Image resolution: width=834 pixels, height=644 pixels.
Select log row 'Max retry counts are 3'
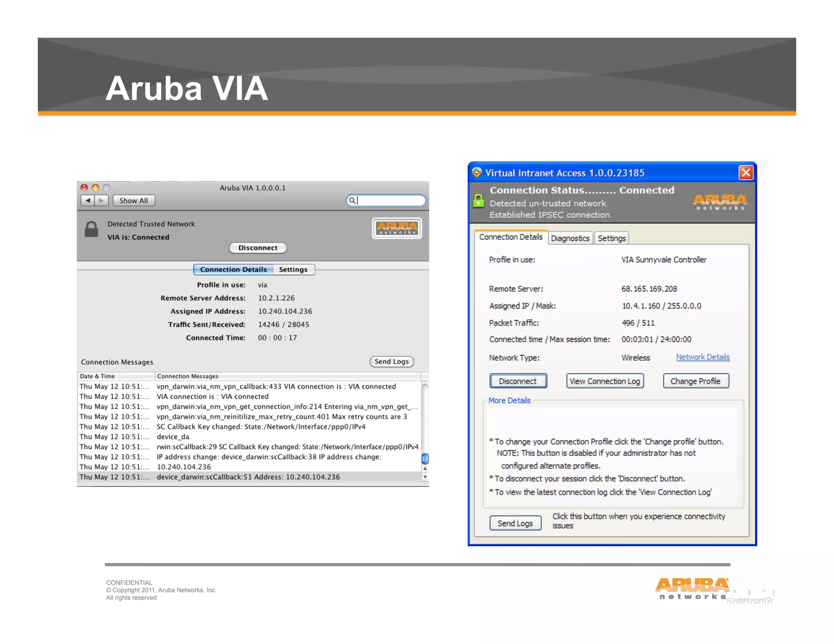249,416
